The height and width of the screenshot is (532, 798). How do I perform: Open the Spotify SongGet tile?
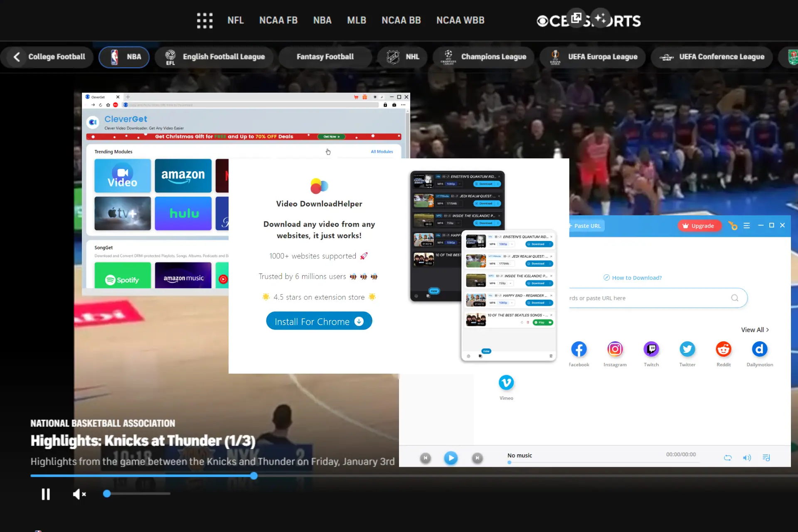click(123, 275)
